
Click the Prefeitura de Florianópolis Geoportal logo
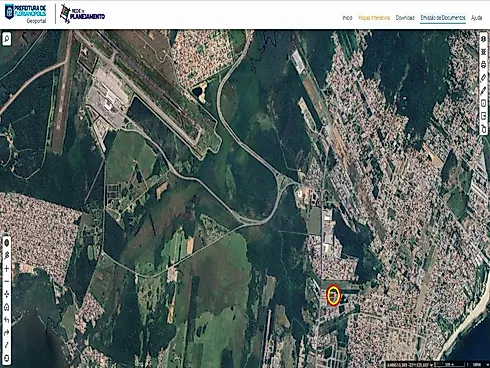click(25, 14)
